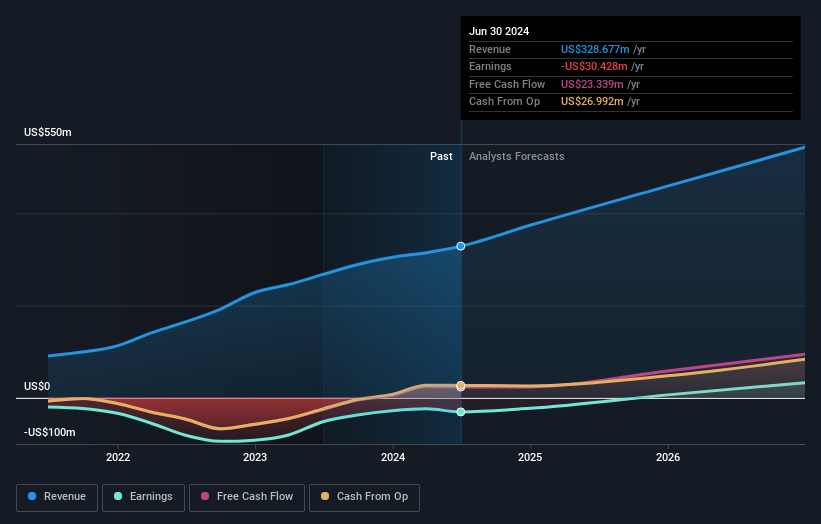Screen dimensions: 821x524
Task: Select the 2025 x-axis label
Action: (x=530, y=458)
